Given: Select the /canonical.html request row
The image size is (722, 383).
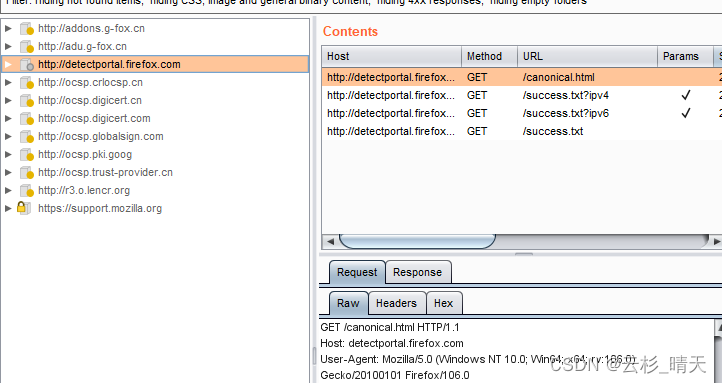Looking at the screenshot, I should [x=522, y=77].
